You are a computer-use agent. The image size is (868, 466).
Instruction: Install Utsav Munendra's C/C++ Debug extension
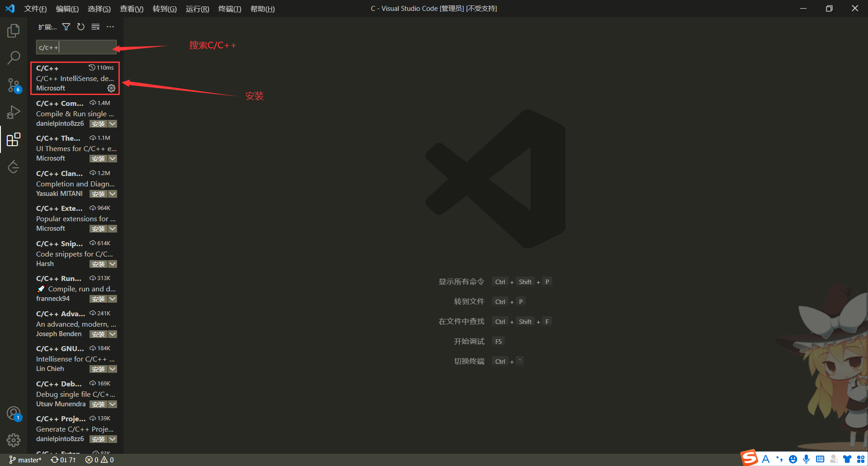pyautogui.click(x=98, y=404)
